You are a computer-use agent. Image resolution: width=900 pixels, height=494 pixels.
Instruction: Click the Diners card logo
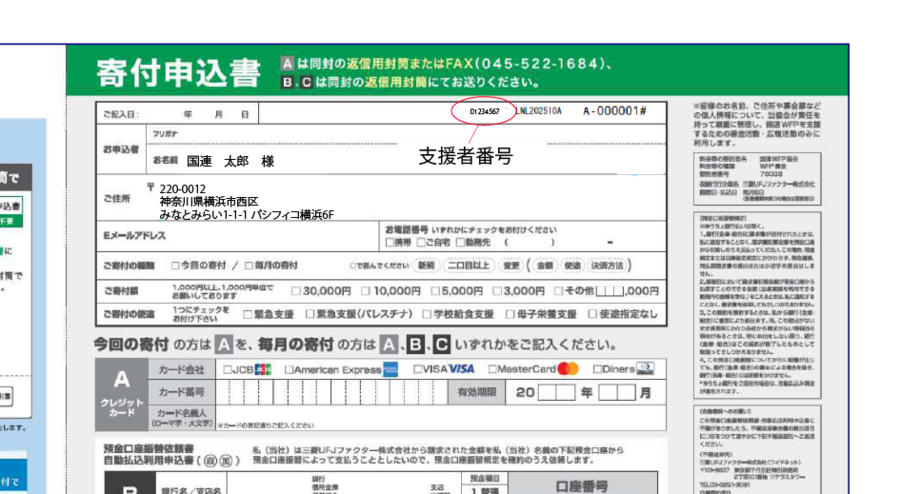tap(644, 368)
